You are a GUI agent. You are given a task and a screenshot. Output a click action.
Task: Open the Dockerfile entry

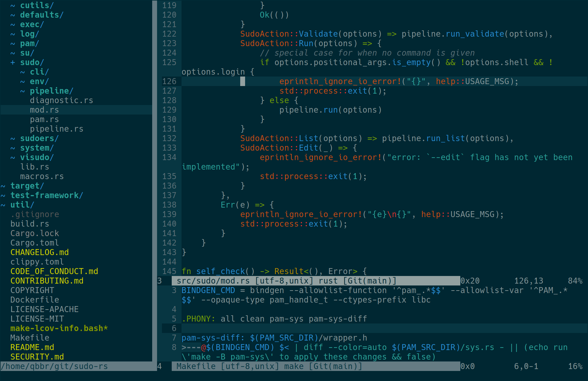tap(35, 300)
